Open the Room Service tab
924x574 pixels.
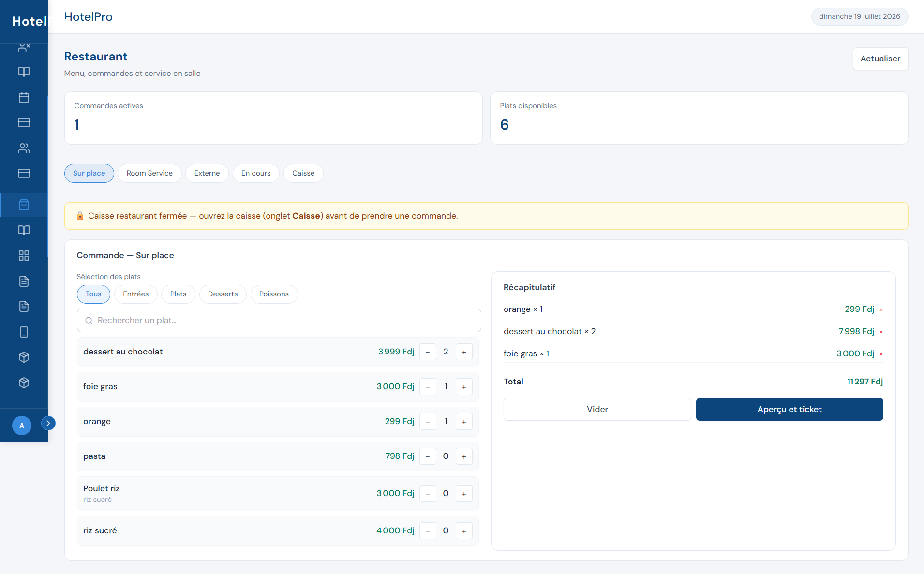click(149, 173)
